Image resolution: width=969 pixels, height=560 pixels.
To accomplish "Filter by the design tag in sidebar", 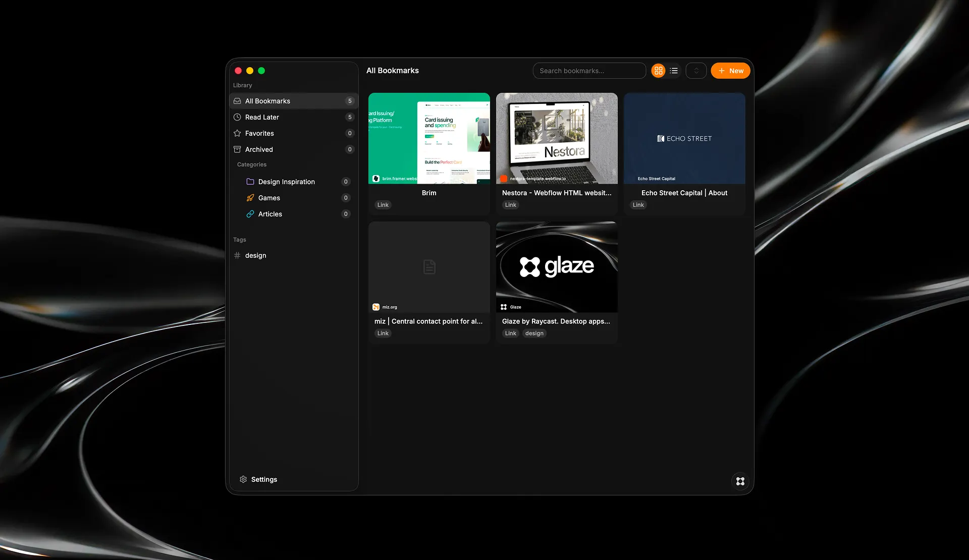I will 294,255.
